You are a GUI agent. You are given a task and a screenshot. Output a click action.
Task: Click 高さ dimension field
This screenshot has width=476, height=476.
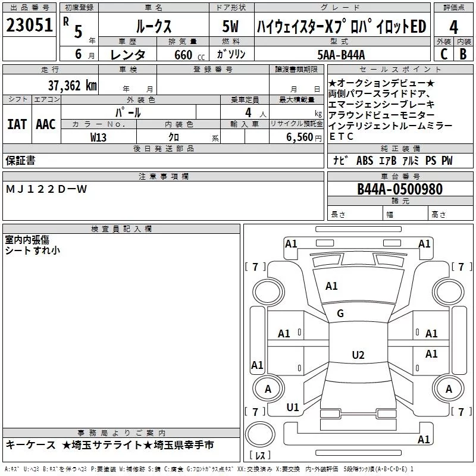pyautogui.click(x=450, y=213)
